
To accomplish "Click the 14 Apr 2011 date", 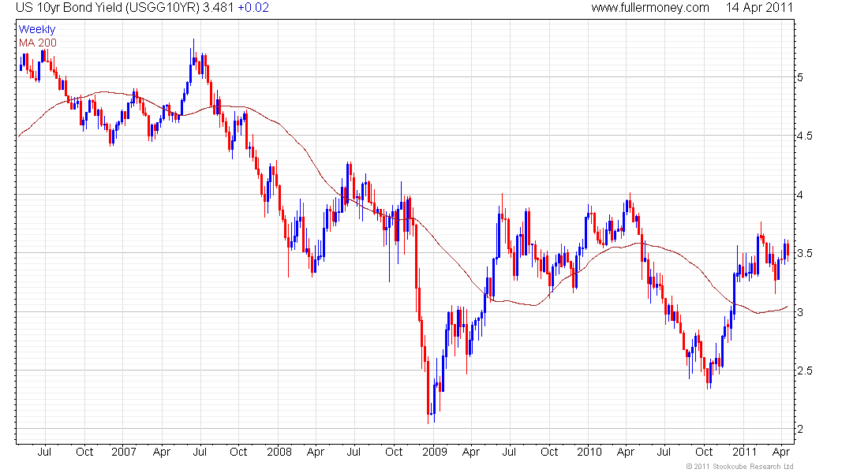I will 759,8.
